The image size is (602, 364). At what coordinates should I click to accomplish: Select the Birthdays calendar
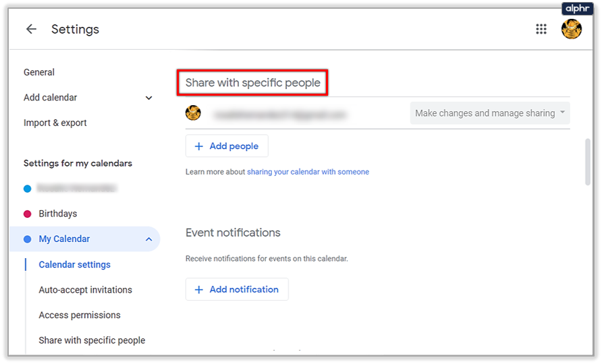click(58, 214)
